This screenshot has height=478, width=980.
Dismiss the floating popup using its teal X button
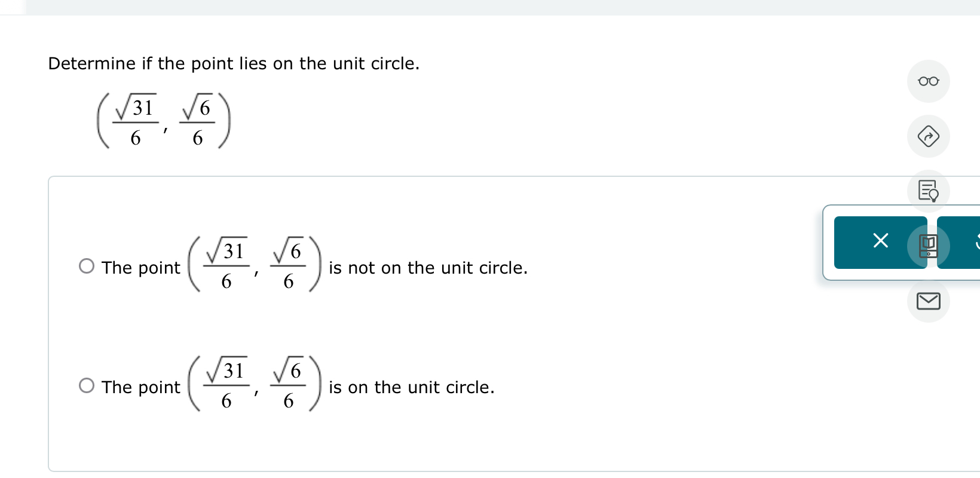click(x=880, y=241)
